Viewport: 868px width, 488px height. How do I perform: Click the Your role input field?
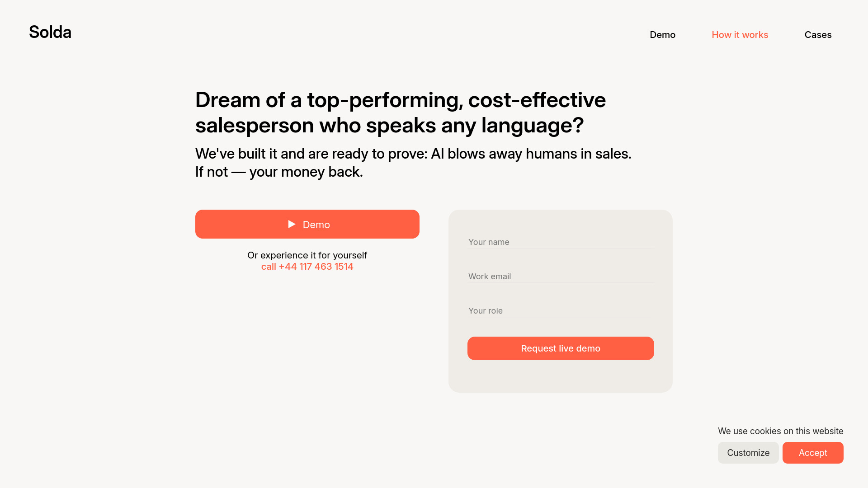click(561, 310)
